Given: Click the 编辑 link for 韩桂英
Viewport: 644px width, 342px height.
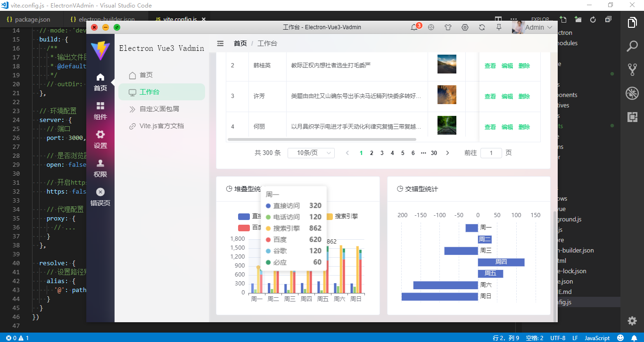Looking at the screenshot, I should click(x=507, y=65).
